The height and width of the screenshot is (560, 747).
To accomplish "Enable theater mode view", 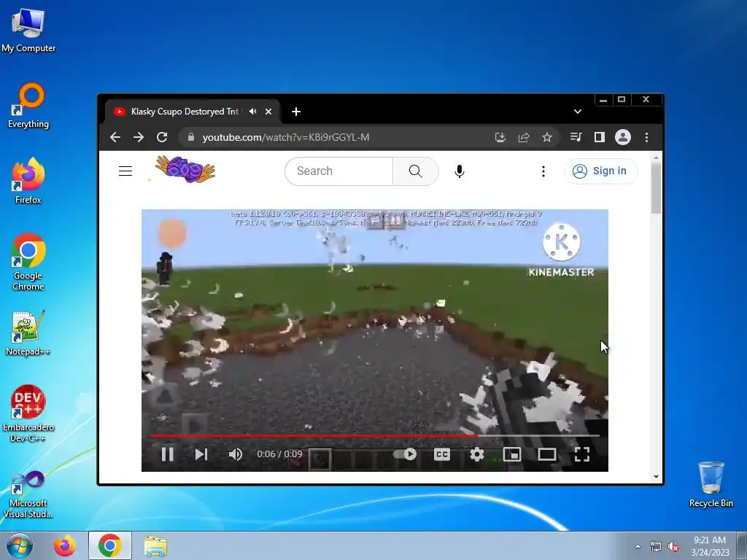I will 547,454.
